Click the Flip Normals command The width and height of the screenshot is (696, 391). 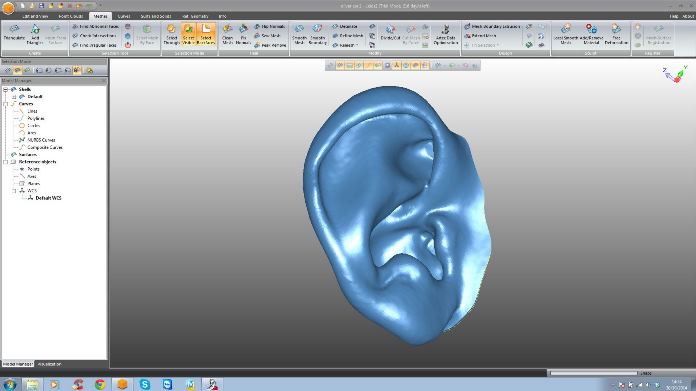(x=270, y=27)
